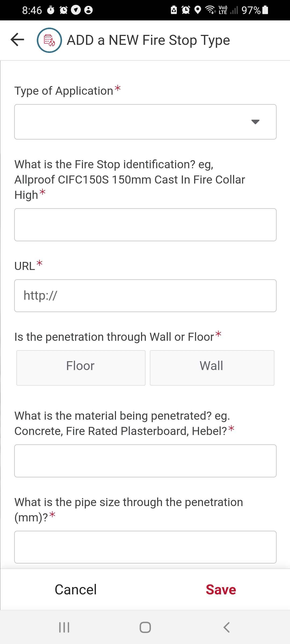The height and width of the screenshot is (644, 290).
Task: Tap Android home button icon
Action: (145, 627)
